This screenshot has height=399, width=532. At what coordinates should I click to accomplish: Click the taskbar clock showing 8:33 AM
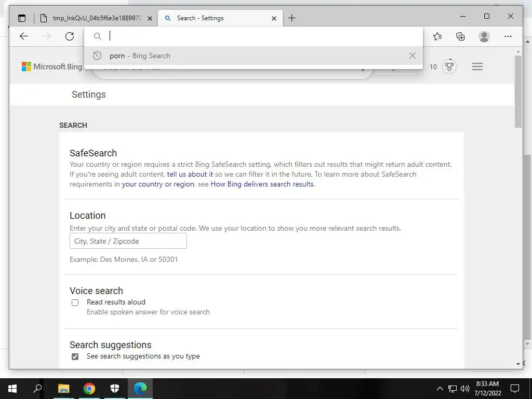[x=487, y=389]
